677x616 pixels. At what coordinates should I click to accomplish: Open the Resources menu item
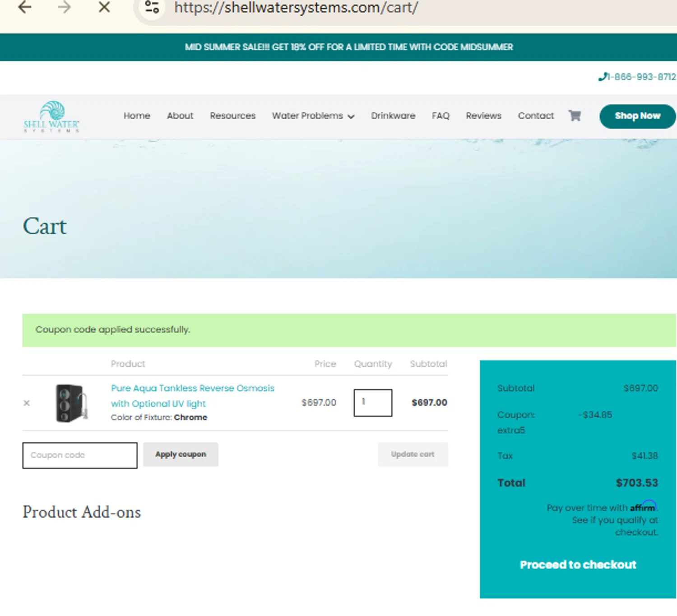pyautogui.click(x=233, y=116)
